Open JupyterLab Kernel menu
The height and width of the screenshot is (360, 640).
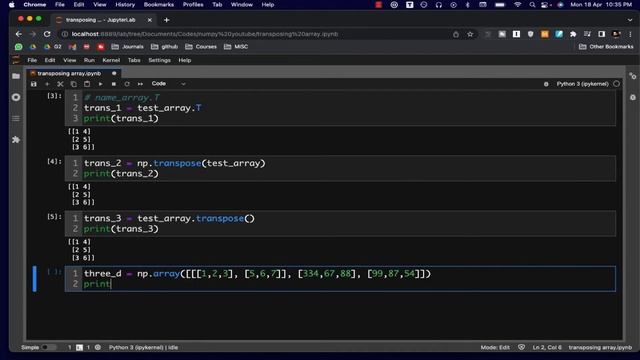(x=111, y=60)
